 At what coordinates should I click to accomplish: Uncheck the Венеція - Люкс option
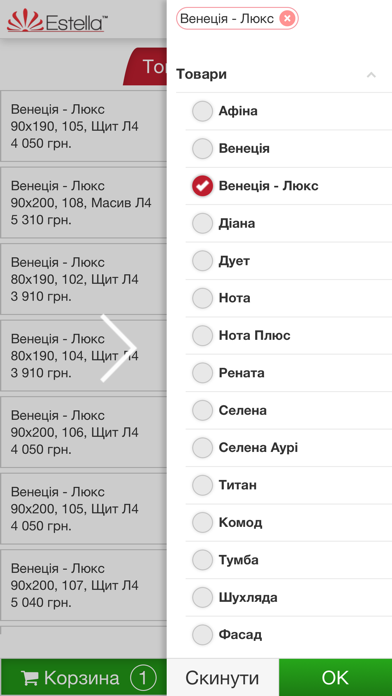(x=202, y=186)
